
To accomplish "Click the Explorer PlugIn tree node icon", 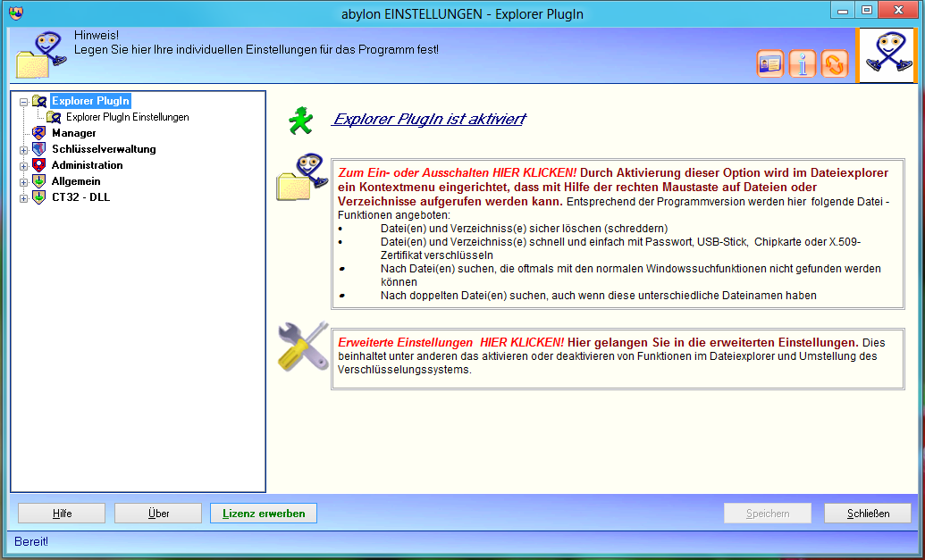I will point(39,102).
